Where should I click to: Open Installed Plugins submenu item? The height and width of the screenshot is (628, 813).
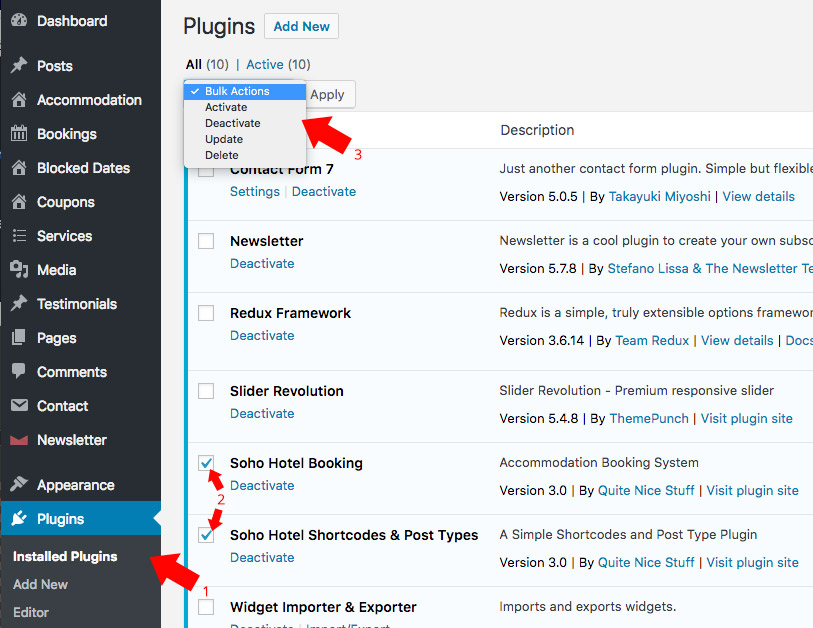65,556
